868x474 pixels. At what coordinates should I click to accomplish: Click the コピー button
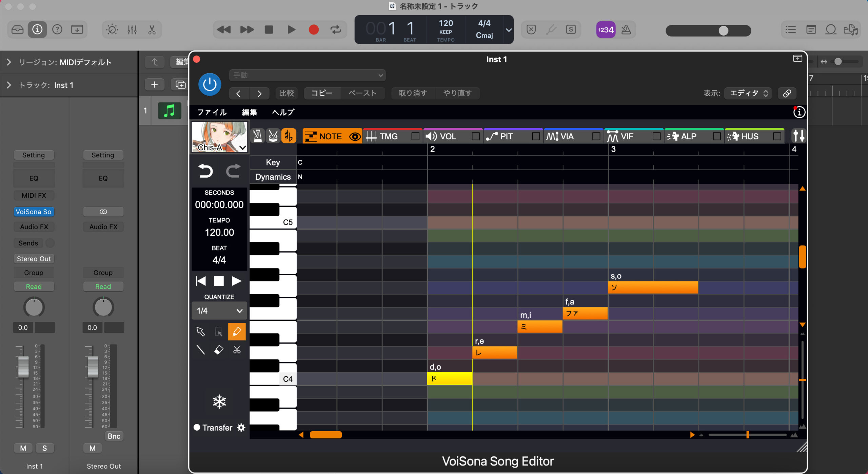(x=322, y=93)
